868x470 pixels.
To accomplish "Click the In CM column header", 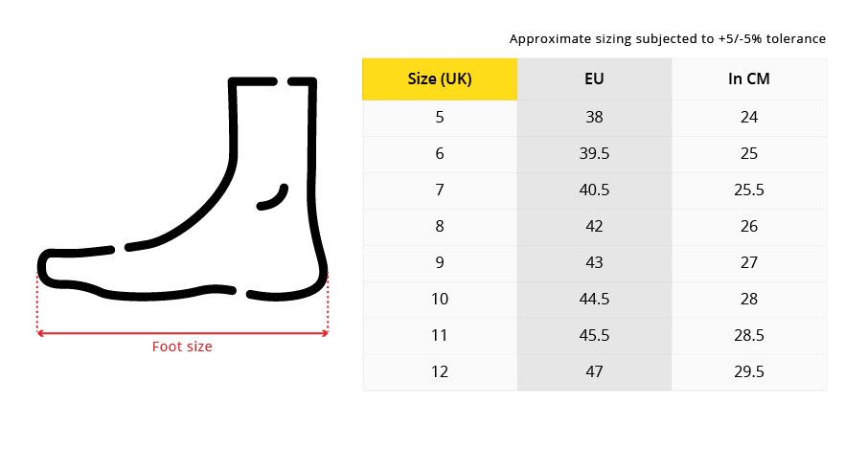I will pyautogui.click(x=749, y=79).
